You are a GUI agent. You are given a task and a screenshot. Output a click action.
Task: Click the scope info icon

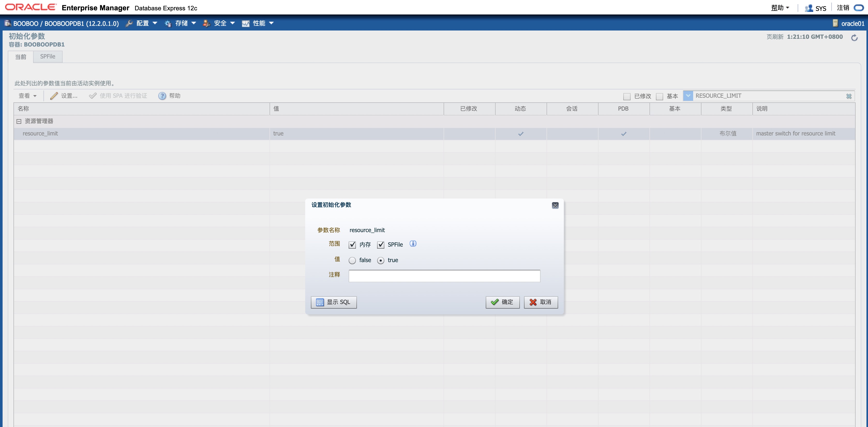point(413,243)
